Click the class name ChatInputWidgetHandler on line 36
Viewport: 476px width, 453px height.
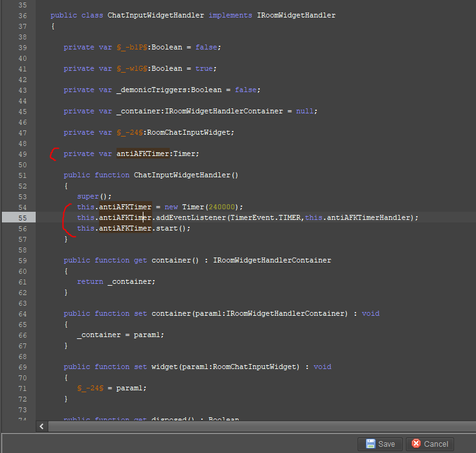pyautogui.click(x=156, y=16)
